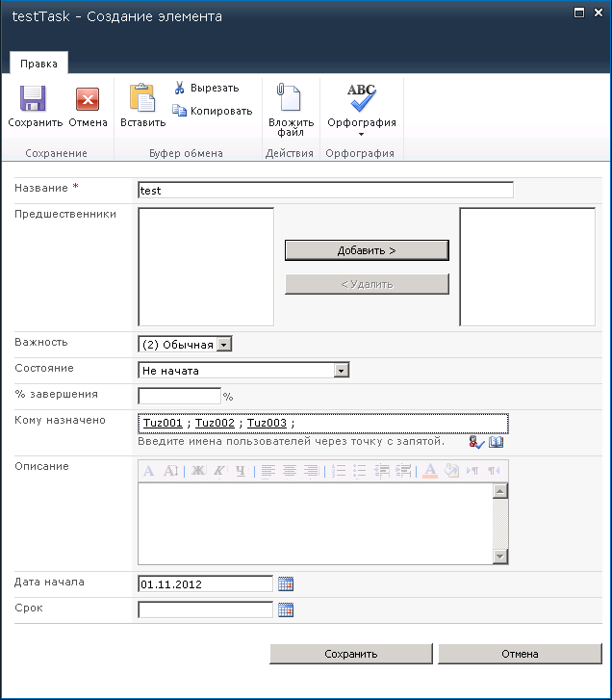Click the bottom Сохранить button
Image resolution: width=612 pixels, height=700 pixels.
click(x=350, y=654)
